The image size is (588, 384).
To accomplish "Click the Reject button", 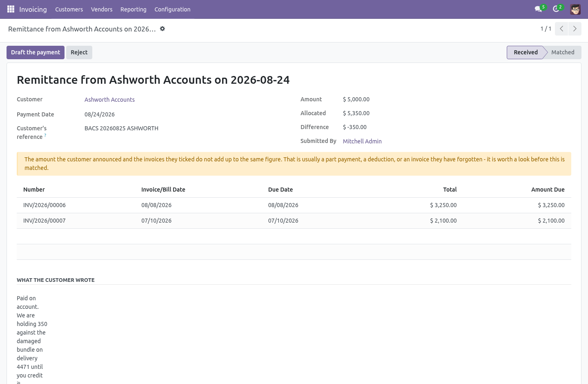I will coord(79,52).
